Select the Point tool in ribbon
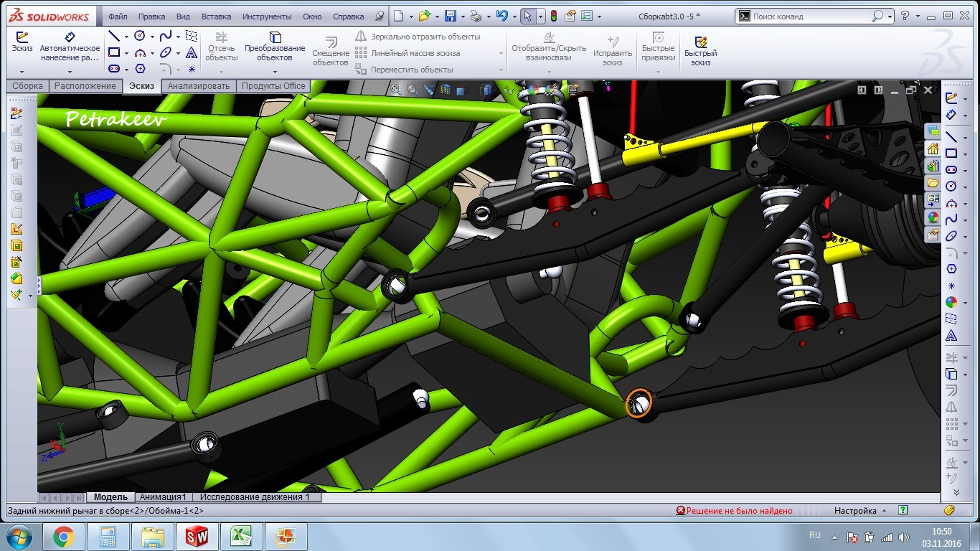The height and width of the screenshot is (551, 980). (x=192, y=69)
